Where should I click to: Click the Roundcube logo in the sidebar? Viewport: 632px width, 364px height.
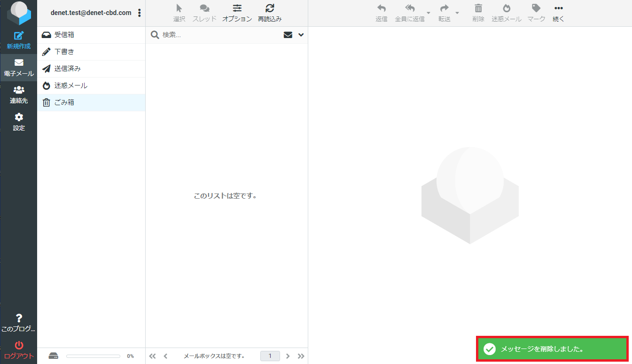[19, 13]
